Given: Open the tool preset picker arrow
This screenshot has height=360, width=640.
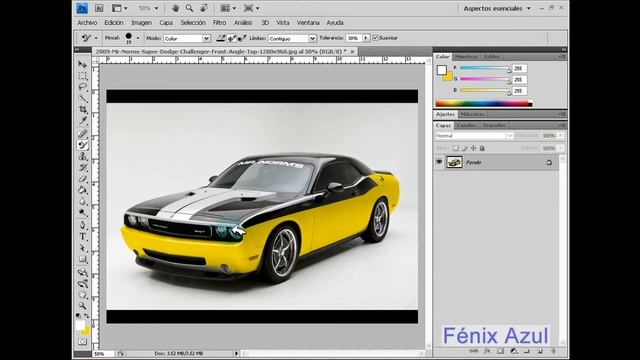Looking at the screenshot, I should tap(96, 38).
